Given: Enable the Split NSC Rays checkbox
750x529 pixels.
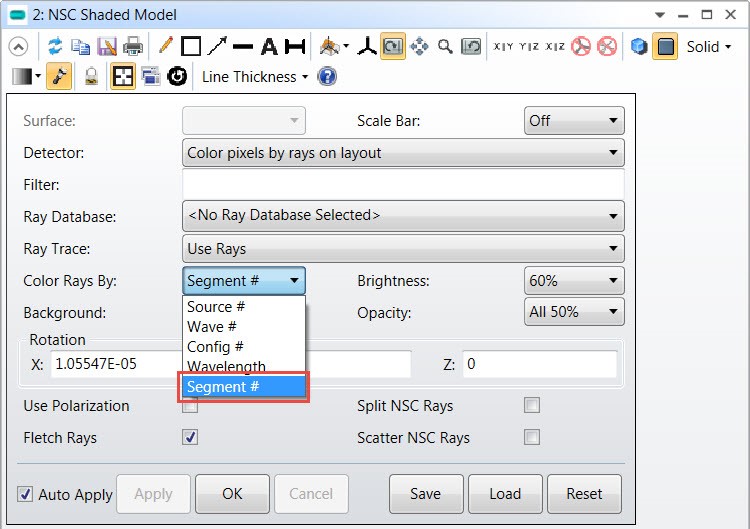Looking at the screenshot, I should [532, 405].
